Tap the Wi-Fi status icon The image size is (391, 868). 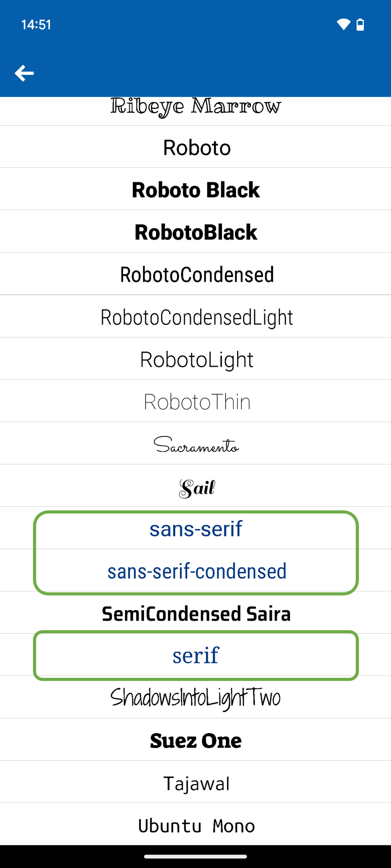(343, 24)
